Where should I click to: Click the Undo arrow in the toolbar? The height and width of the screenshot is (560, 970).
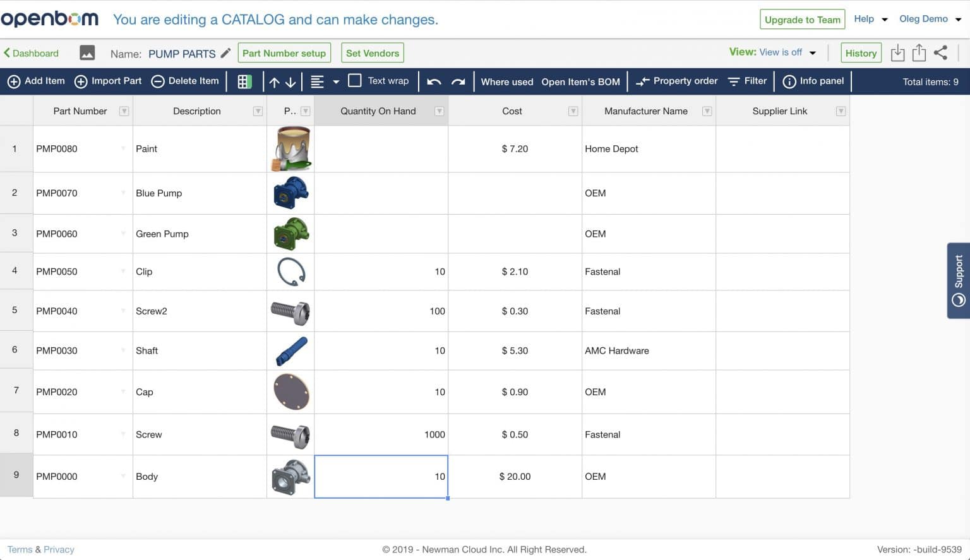(x=434, y=81)
